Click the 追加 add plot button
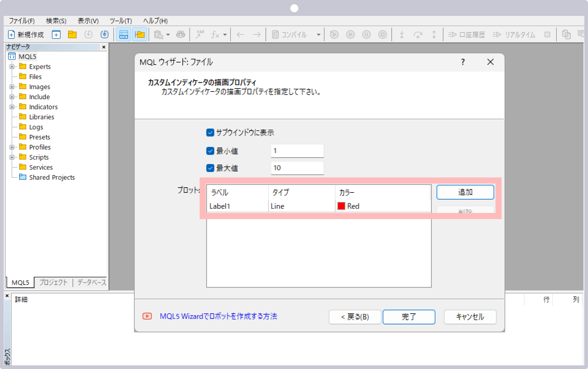Image resolution: width=588 pixels, height=369 pixels. click(465, 192)
